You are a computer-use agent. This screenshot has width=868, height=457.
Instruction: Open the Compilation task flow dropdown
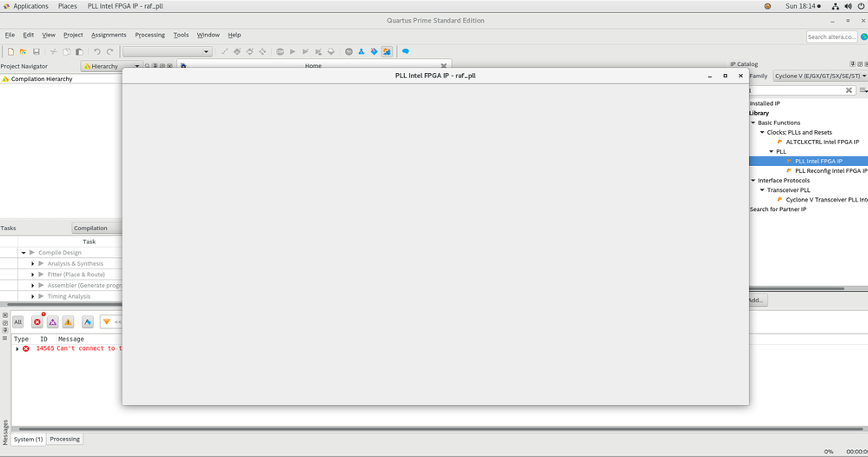(x=96, y=228)
